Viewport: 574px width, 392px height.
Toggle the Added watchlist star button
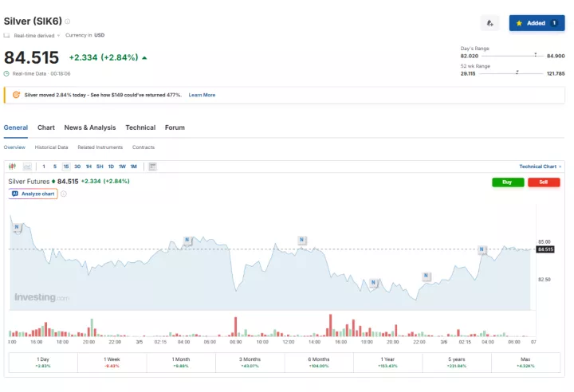click(x=537, y=23)
